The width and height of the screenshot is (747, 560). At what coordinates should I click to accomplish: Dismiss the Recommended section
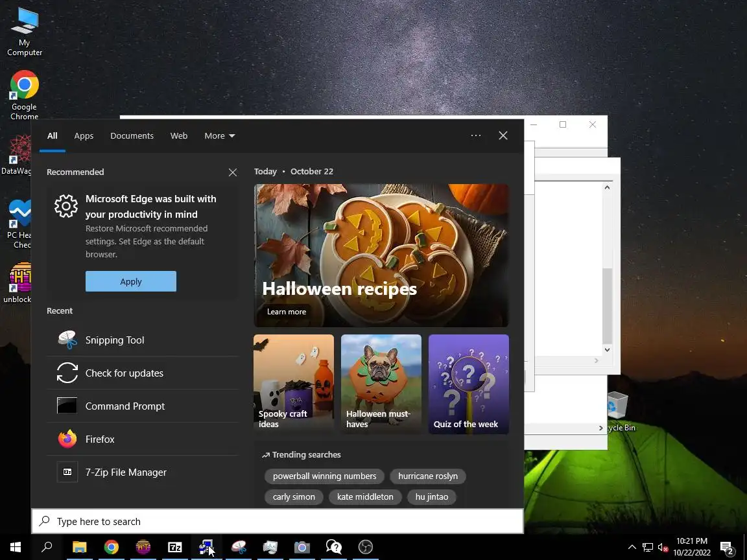(x=233, y=172)
